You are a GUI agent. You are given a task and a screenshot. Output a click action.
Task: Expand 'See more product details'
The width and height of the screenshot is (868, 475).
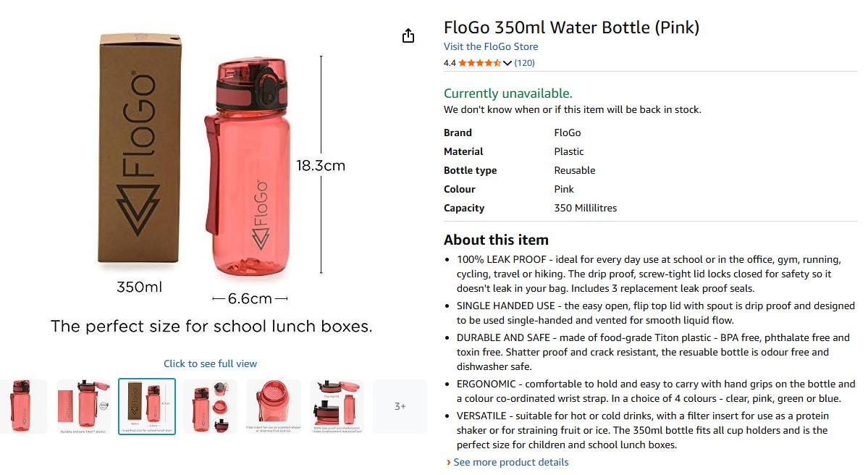point(510,462)
